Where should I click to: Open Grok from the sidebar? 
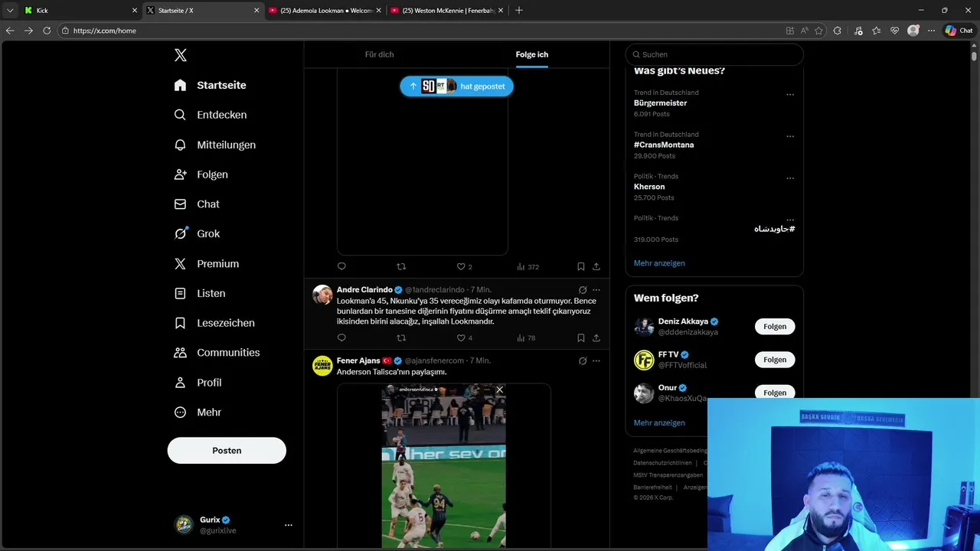[x=197, y=234]
